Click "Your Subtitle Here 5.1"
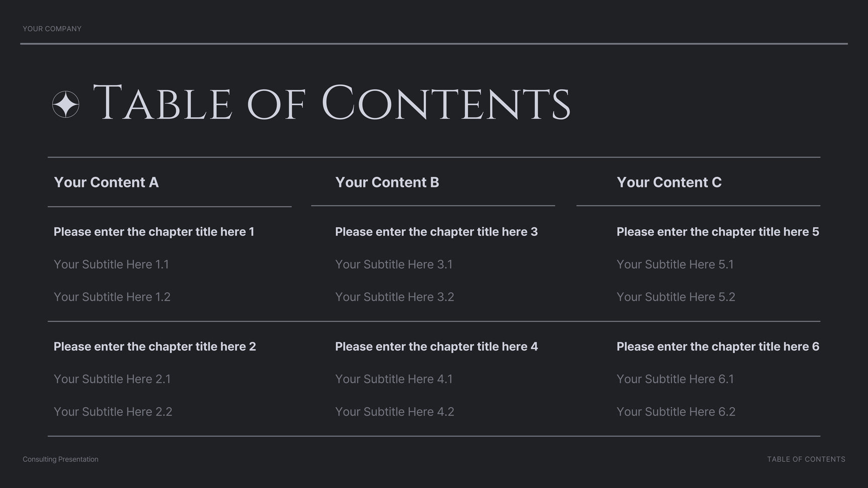Viewport: 868px width, 488px height. coord(675,264)
